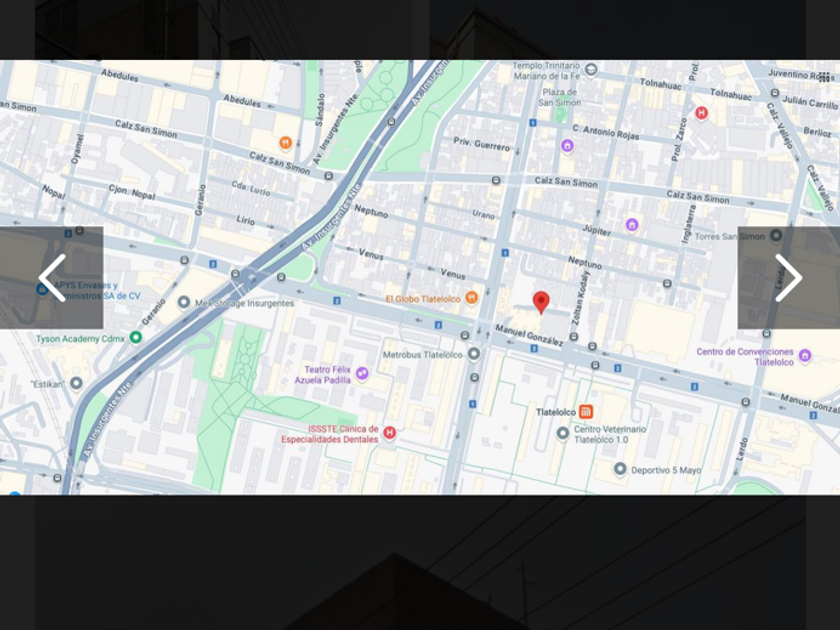Select the Tlatelolco metro station label
840x630 pixels.
(x=556, y=412)
